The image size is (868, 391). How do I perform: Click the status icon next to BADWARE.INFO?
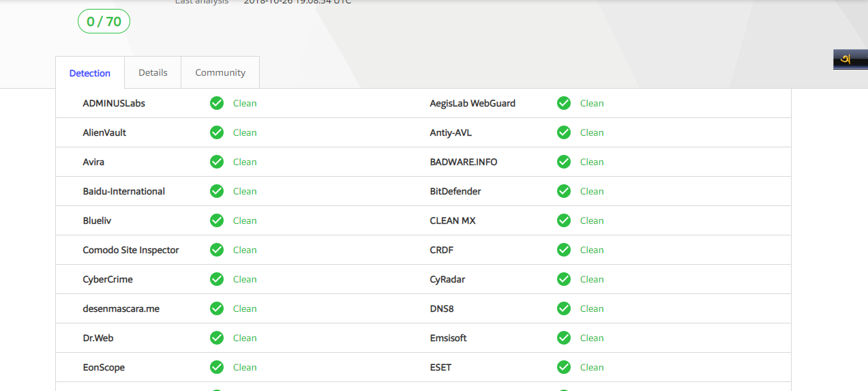[x=564, y=162]
